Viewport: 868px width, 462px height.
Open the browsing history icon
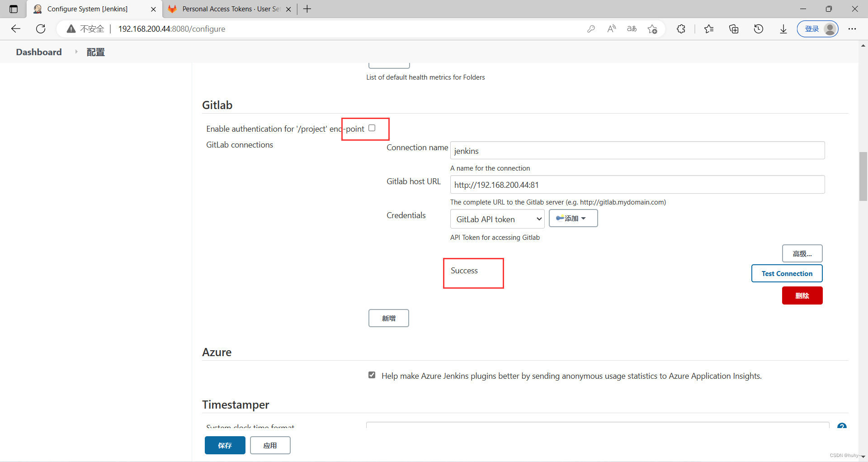tap(759, 29)
